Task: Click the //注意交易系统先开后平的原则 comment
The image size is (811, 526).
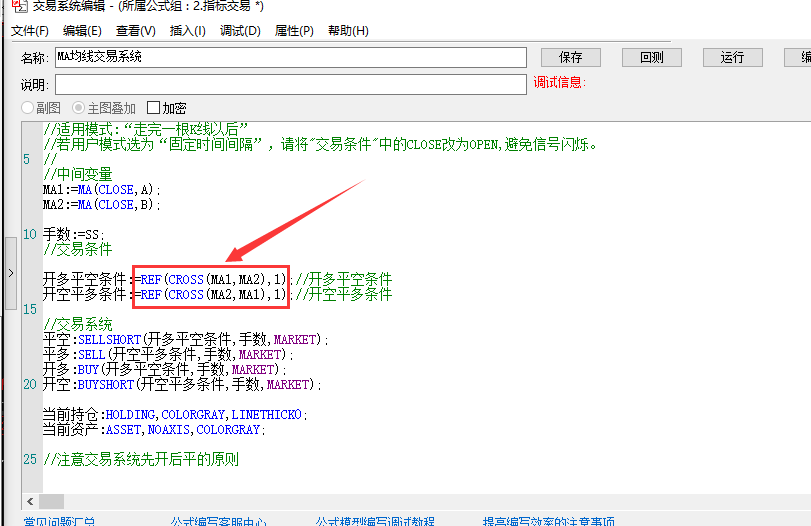Action: (141, 459)
